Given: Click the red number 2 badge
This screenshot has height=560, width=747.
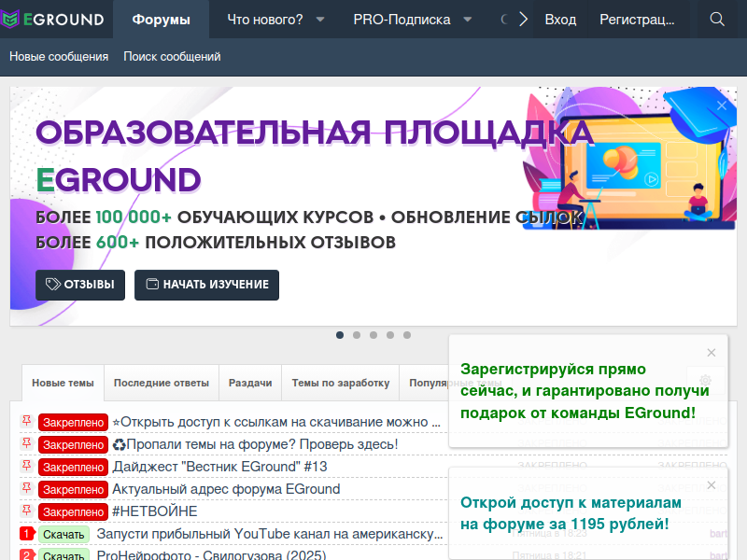Looking at the screenshot, I should click(x=27, y=554).
